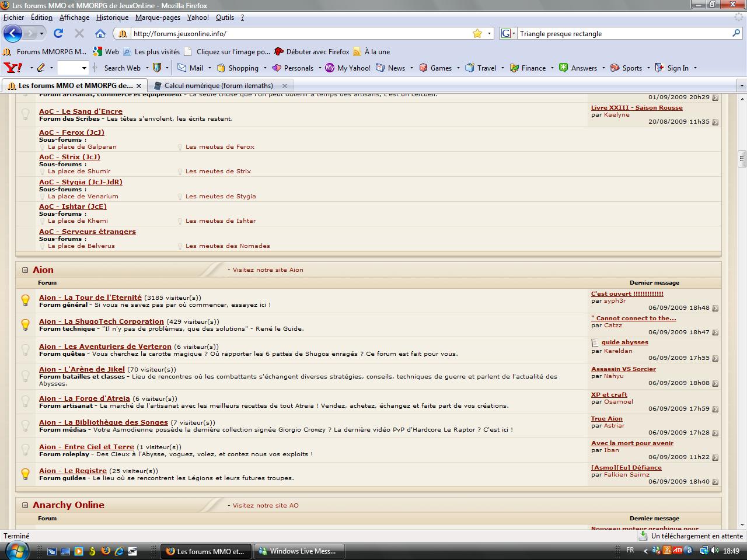
Task: Reload the current page
Action: click(58, 33)
